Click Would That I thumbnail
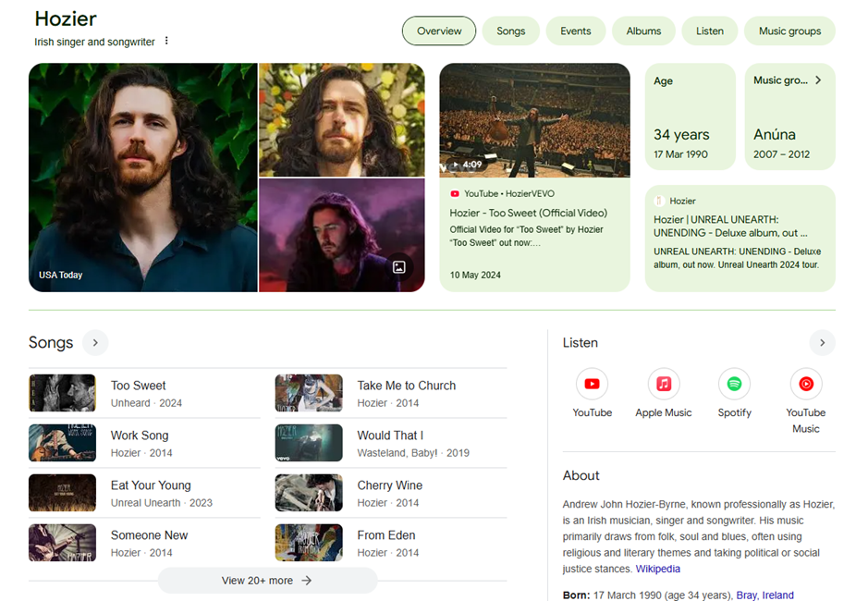 309,443
